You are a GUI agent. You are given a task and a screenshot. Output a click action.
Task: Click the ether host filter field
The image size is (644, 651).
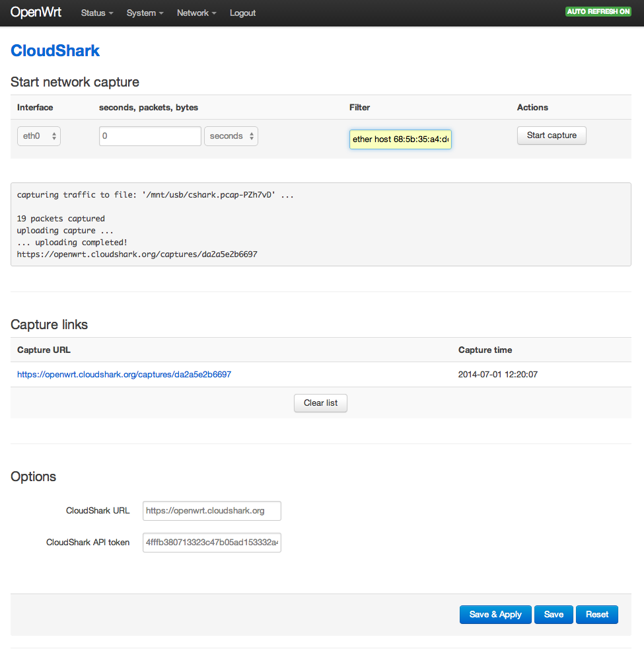coord(400,139)
